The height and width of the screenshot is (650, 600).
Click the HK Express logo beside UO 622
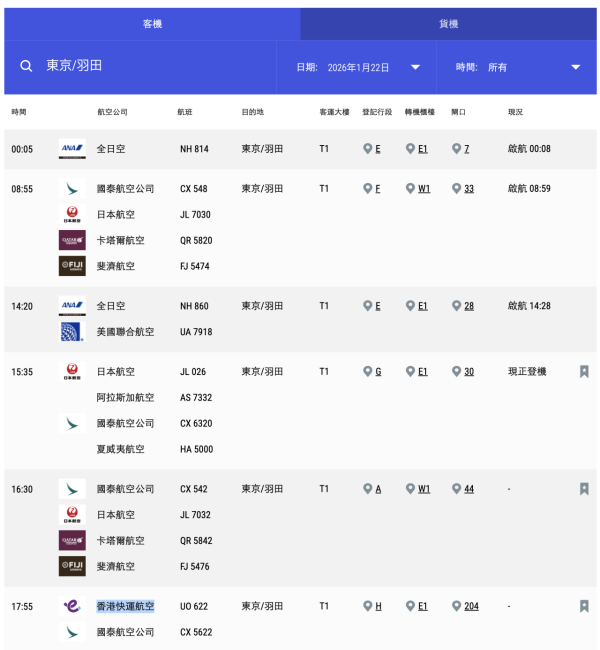coord(72,606)
